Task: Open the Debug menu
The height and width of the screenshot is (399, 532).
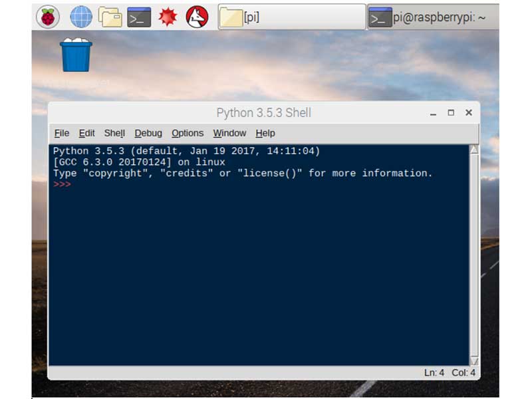Action: tap(148, 133)
